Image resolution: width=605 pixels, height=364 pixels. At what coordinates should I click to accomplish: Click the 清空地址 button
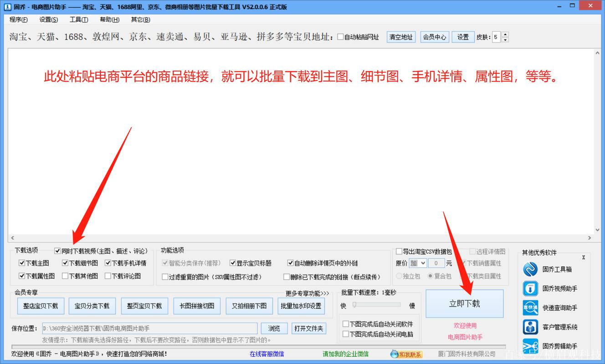coord(401,37)
